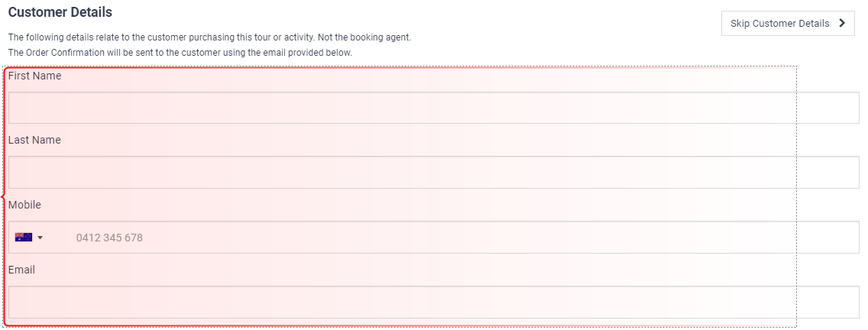Viewport: 868px width, 330px height.
Task: Click the Mobile label
Action: click(x=25, y=205)
